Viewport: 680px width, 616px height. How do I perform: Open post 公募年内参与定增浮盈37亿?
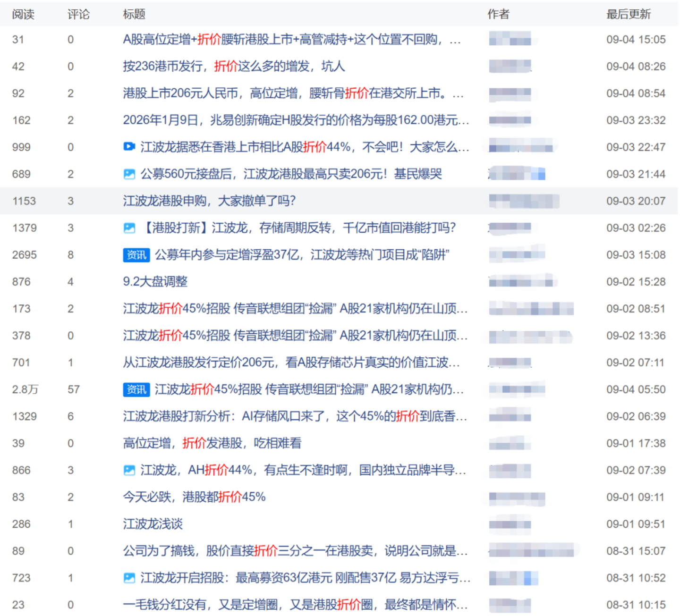click(x=302, y=255)
